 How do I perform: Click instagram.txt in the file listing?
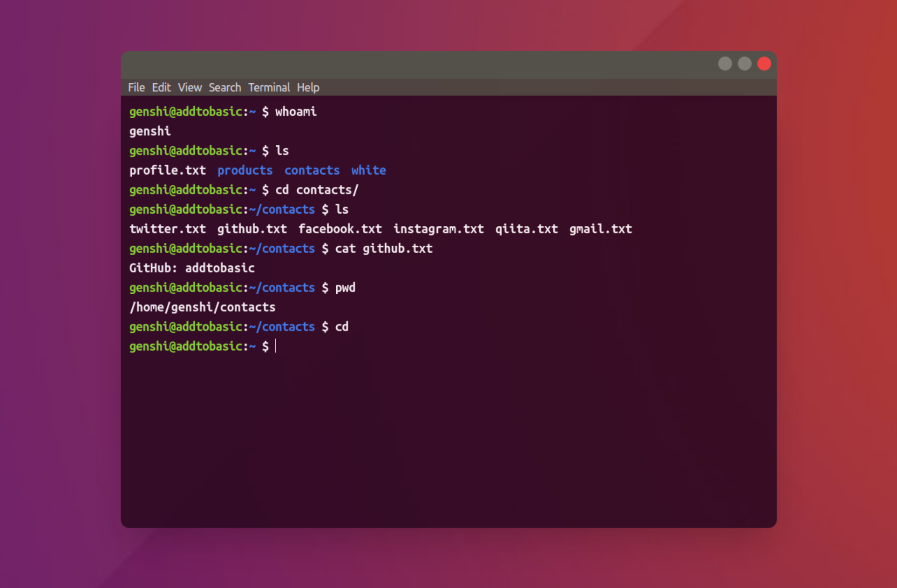point(438,229)
